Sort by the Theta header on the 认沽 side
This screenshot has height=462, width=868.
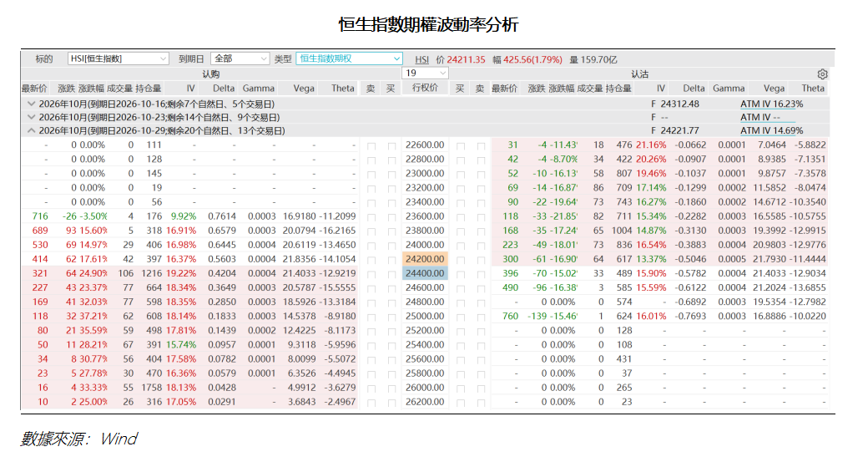click(813, 88)
